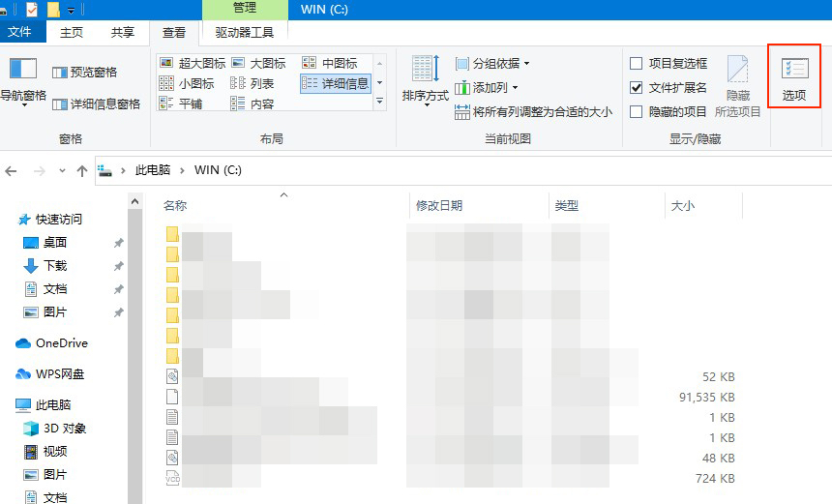Click New folder icon in title bar
This screenshot has height=504, width=832.
(53, 9)
